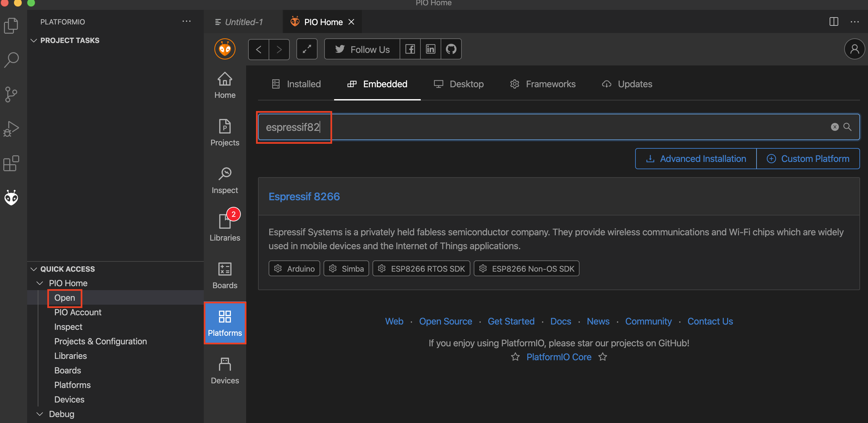868x423 pixels.
Task: Click the Custom Platform button
Action: [808, 159]
